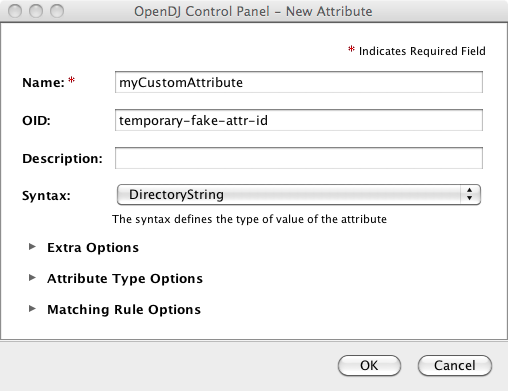This screenshot has height=391, width=508.
Task: Zoom the window using the third title bar button
Action: pyautogui.click(x=57, y=11)
